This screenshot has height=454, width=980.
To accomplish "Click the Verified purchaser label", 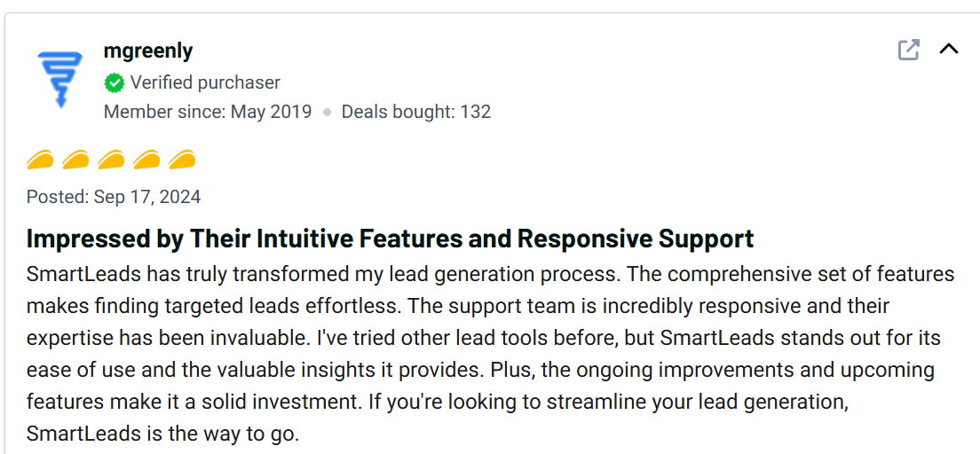I will pyautogui.click(x=205, y=82).
